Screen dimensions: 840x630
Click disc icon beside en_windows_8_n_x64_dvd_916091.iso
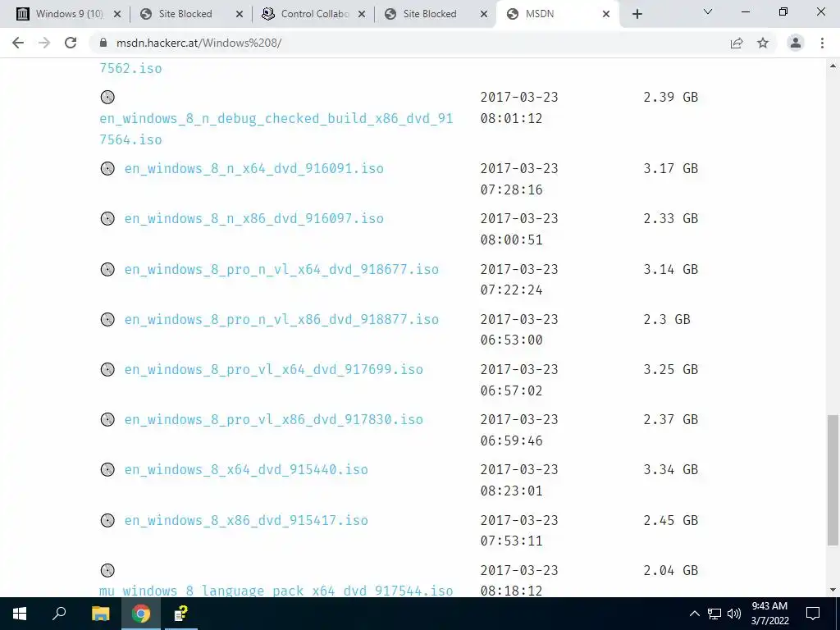point(107,169)
